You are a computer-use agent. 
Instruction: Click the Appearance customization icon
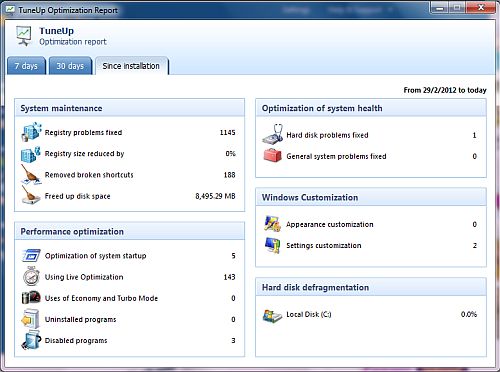point(272,224)
